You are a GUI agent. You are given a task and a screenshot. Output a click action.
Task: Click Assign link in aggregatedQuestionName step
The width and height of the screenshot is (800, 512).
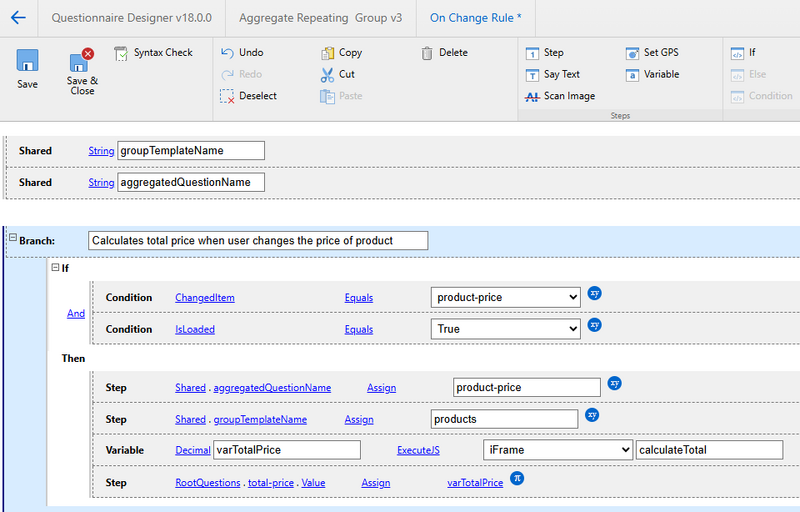click(381, 388)
